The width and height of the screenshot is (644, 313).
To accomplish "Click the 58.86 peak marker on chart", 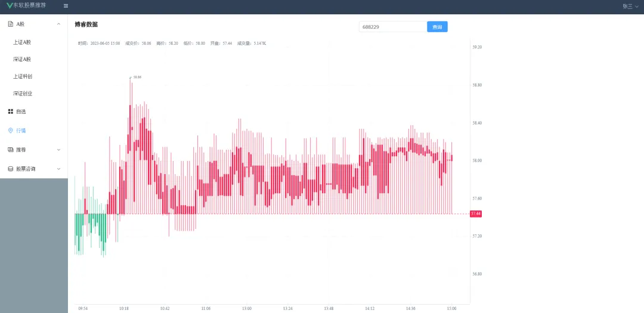I will (x=137, y=78).
